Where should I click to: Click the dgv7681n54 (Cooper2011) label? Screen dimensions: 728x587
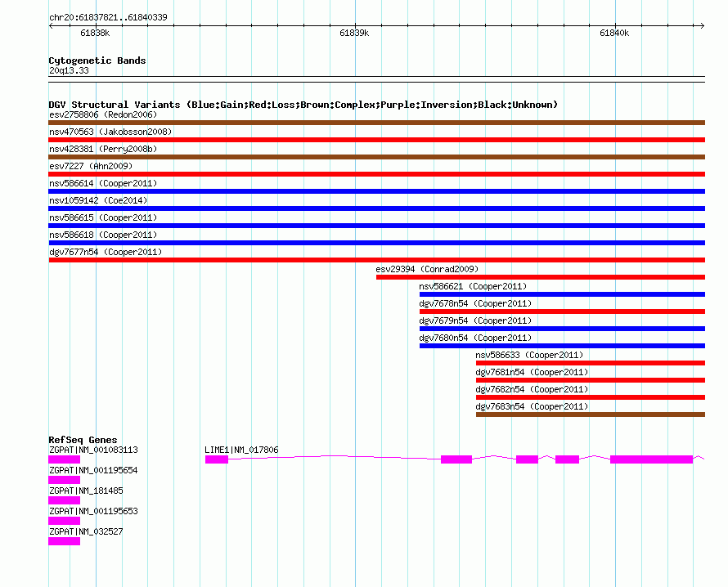click(532, 372)
